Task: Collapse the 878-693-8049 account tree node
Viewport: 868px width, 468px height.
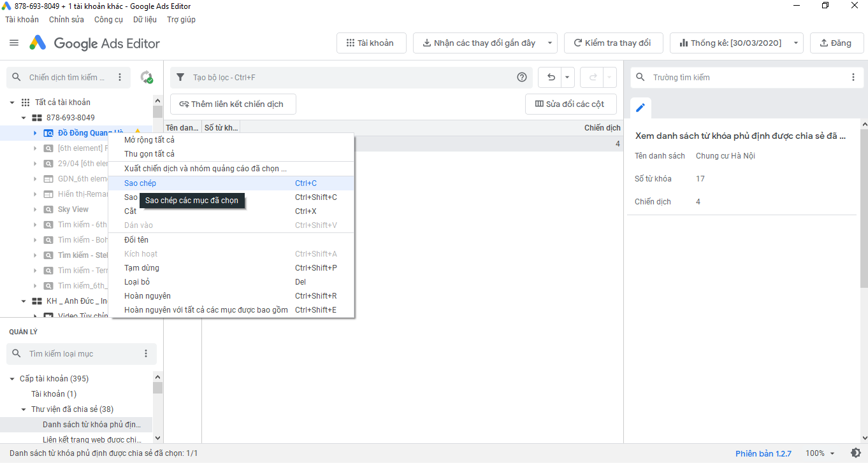Action: (24, 118)
